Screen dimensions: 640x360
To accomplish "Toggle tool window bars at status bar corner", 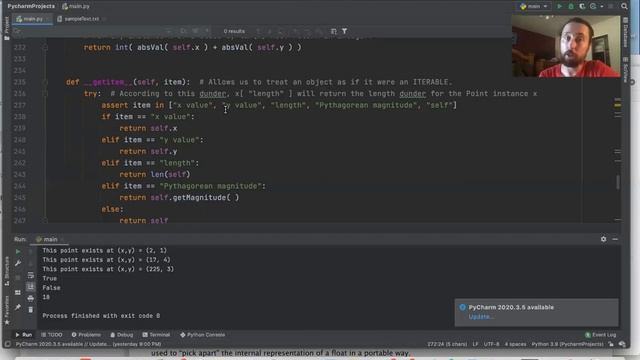I will (7, 344).
